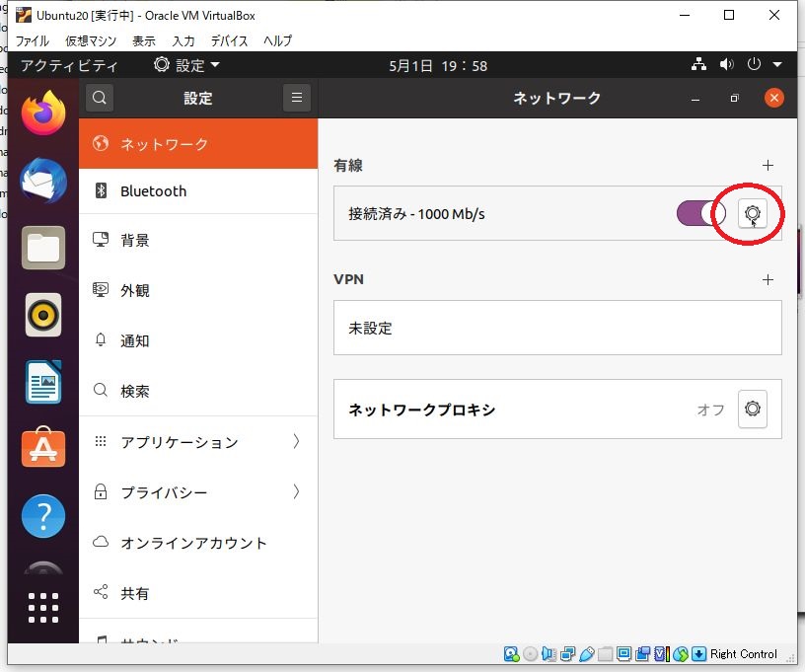The image size is (805, 672).
Task: Close the Settings window with orange button
Action: coord(773,98)
